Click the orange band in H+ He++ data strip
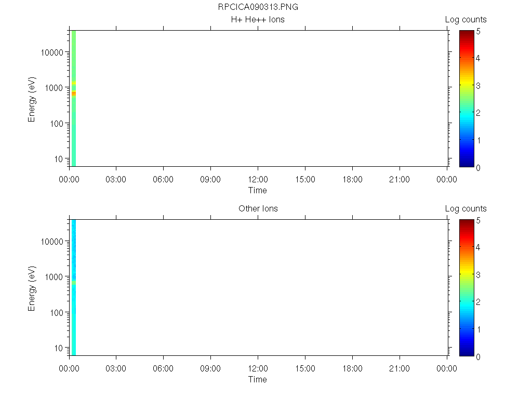Image resolution: width=532 pixels, height=399 pixels. point(74,94)
